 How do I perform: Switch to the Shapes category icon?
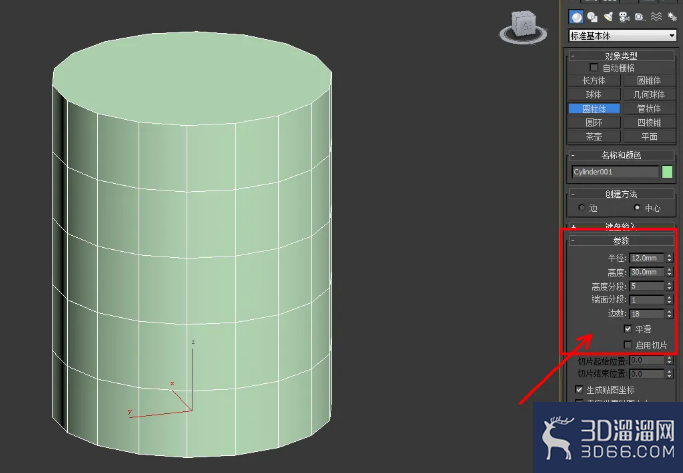(592, 17)
